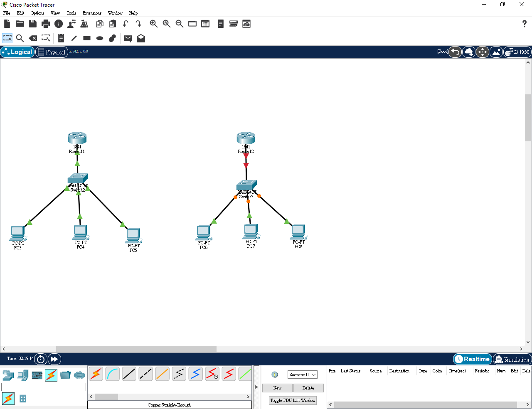Switch to Physical workspace view

pyautogui.click(x=52, y=52)
